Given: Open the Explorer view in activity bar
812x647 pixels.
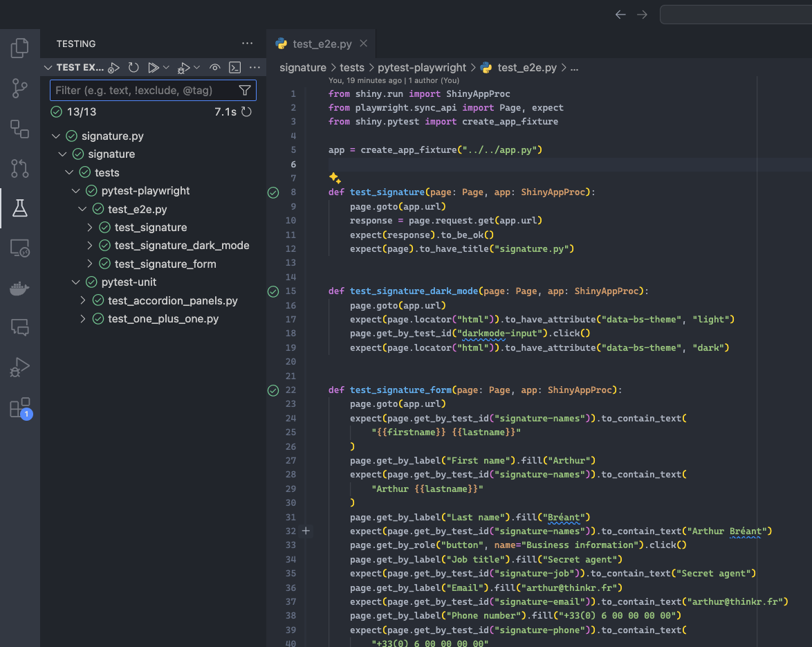Looking at the screenshot, I should (x=19, y=48).
